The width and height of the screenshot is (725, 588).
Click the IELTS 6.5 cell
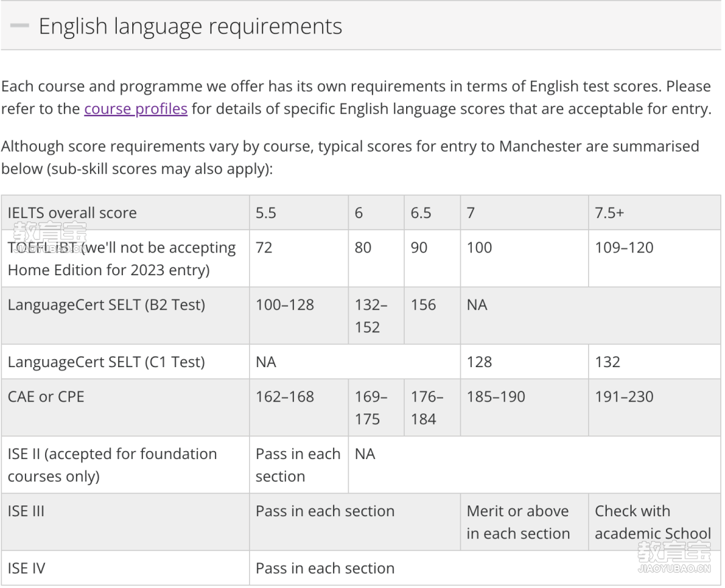(432, 213)
